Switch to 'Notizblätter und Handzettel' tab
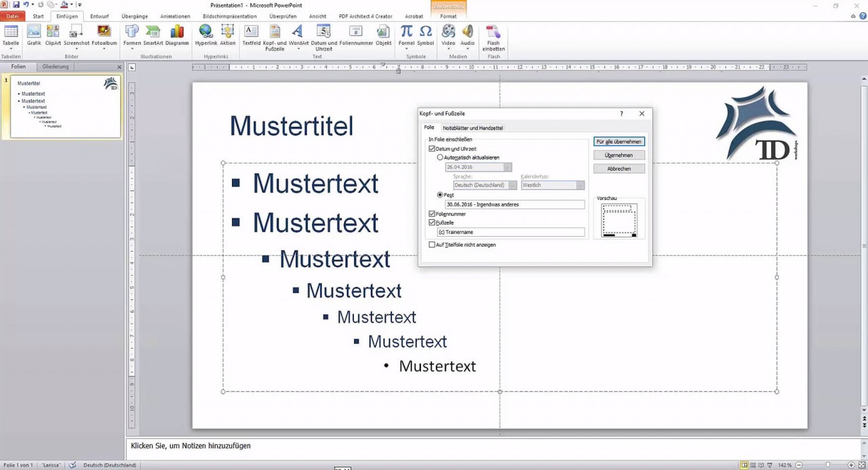The image size is (868, 470). click(473, 128)
